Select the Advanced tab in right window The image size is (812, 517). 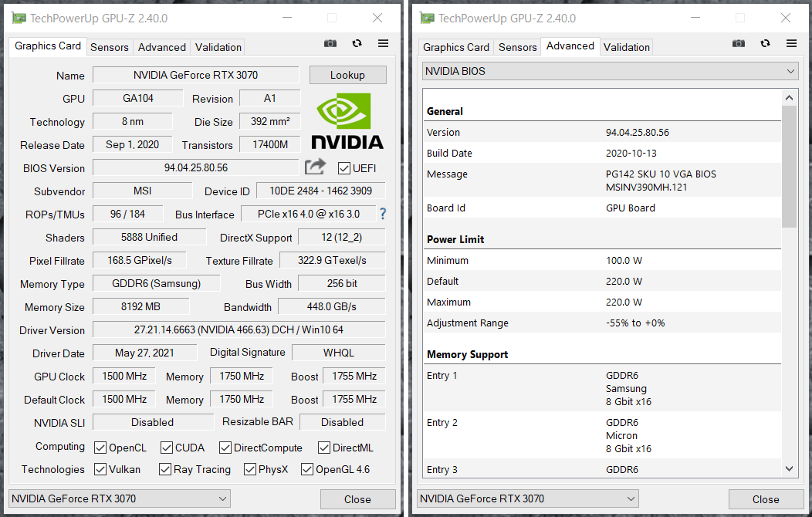(x=570, y=46)
